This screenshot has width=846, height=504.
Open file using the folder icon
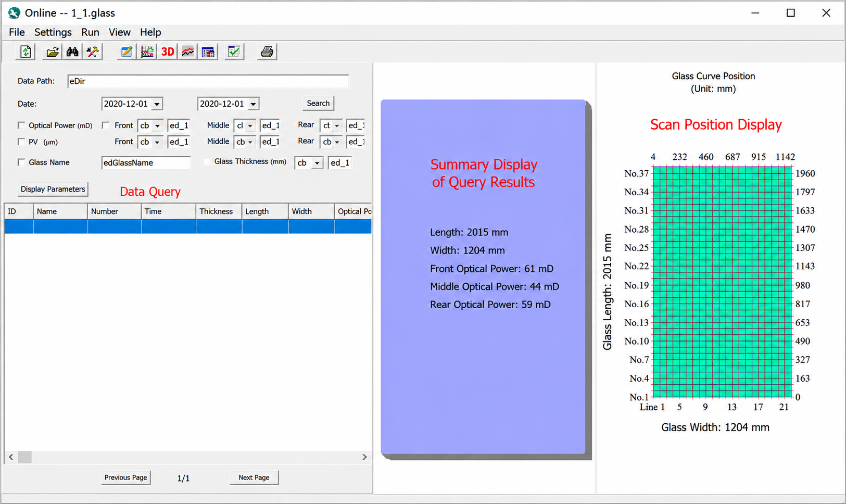click(x=52, y=52)
